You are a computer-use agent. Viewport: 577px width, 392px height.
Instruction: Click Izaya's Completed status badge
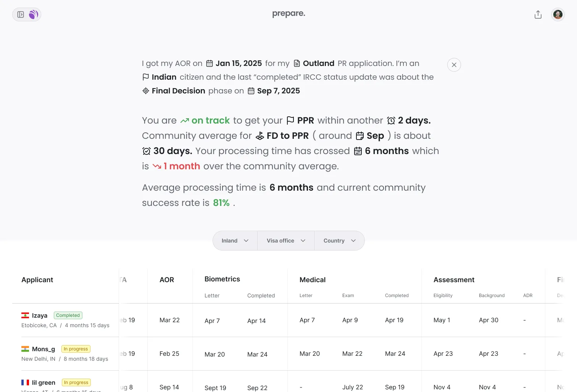tap(68, 315)
